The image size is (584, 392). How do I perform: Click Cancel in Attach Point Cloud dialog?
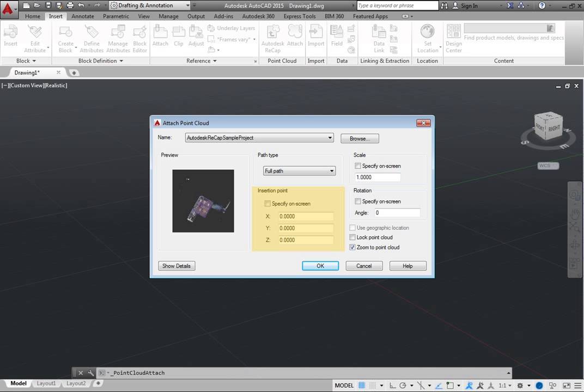[x=364, y=266]
